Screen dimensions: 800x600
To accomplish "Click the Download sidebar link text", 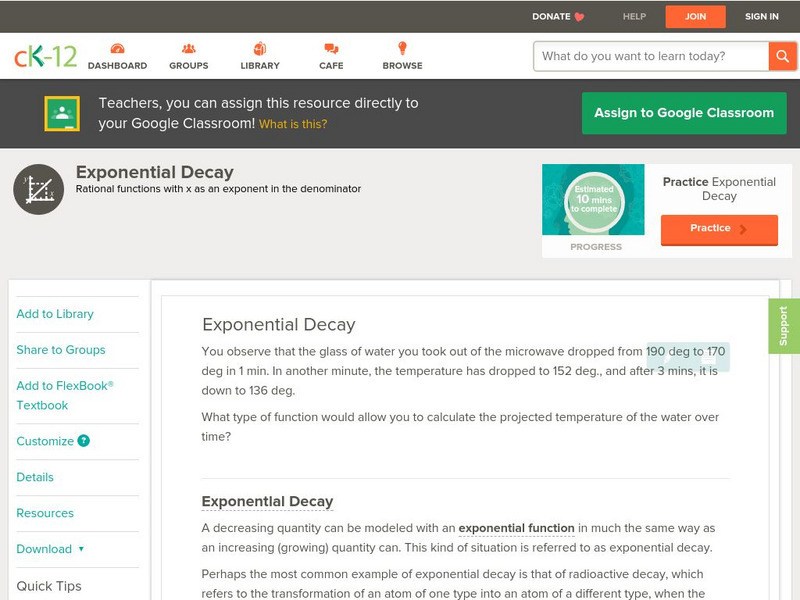I will [x=44, y=549].
